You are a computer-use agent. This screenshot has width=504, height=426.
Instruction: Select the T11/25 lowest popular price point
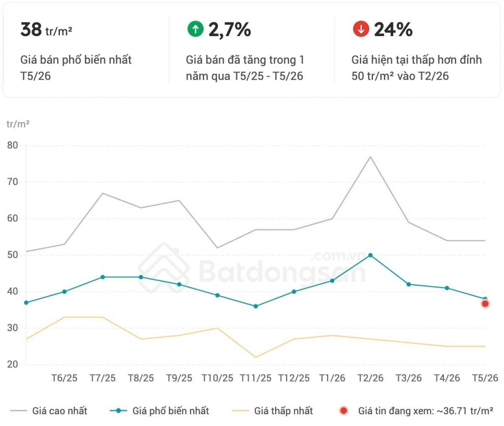coord(256,306)
